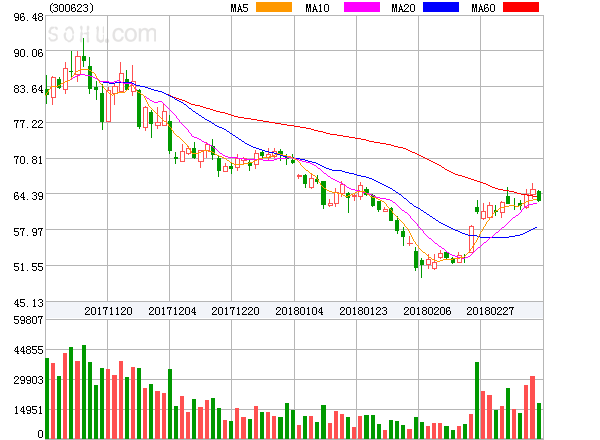This screenshot has height=440, width=600.
Task: Click the MA20 legend label
Action: click(x=403, y=8)
